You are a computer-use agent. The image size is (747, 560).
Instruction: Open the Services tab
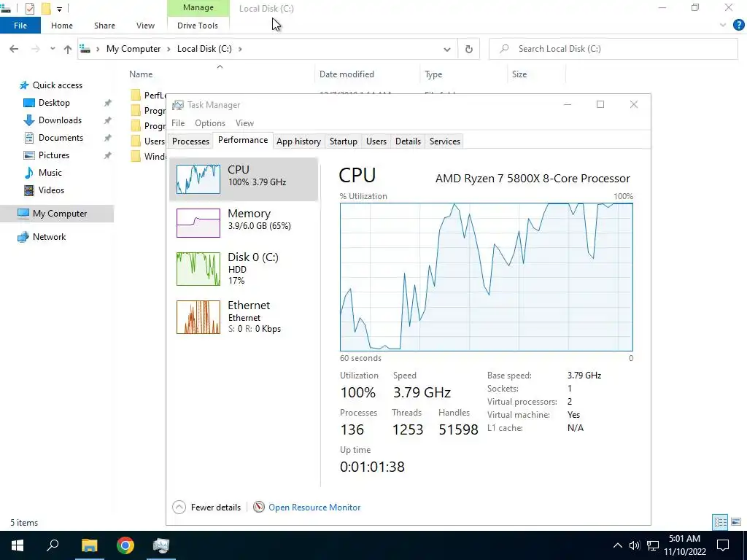pyautogui.click(x=444, y=141)
